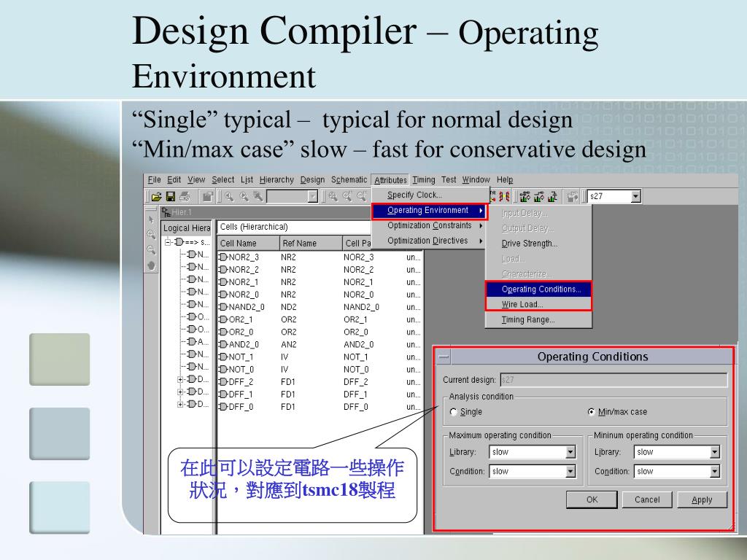This screenshot has width=747, height=560.
Task: Click the Current design field showing s27
Action: tap(614, 380)
